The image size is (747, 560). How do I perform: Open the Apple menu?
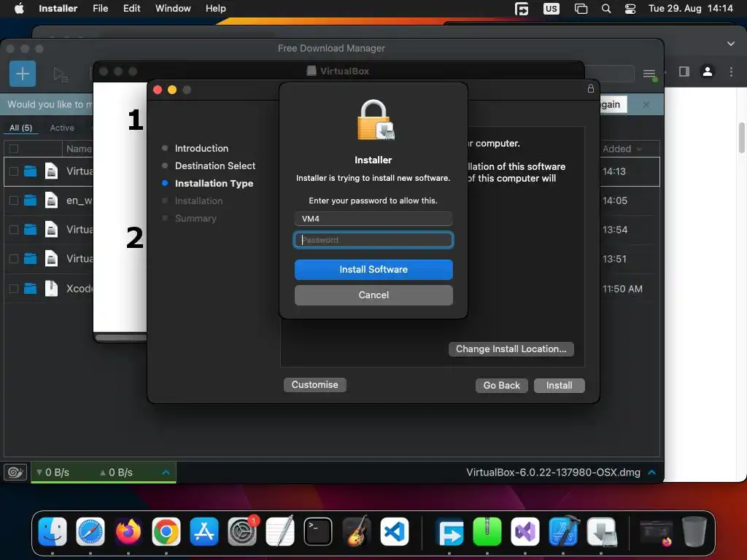[19, 9]
